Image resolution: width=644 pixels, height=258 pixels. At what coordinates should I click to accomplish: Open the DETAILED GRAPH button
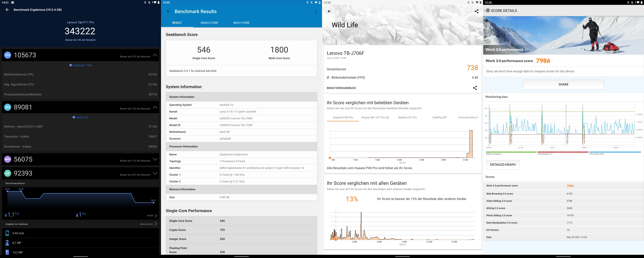click(503, 165)
